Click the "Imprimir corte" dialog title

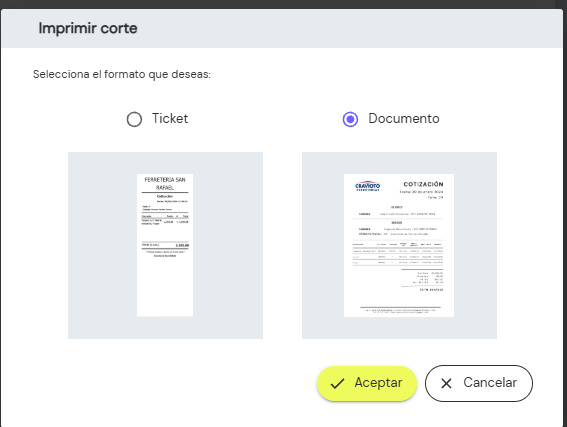pyautogui.click(x=88, y=28)
